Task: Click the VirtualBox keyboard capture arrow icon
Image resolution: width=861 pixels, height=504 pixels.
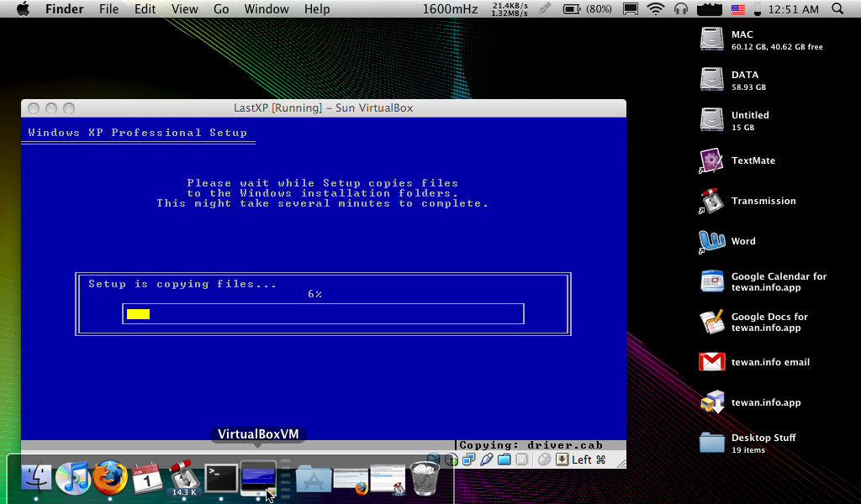Action: click(562, 459)
